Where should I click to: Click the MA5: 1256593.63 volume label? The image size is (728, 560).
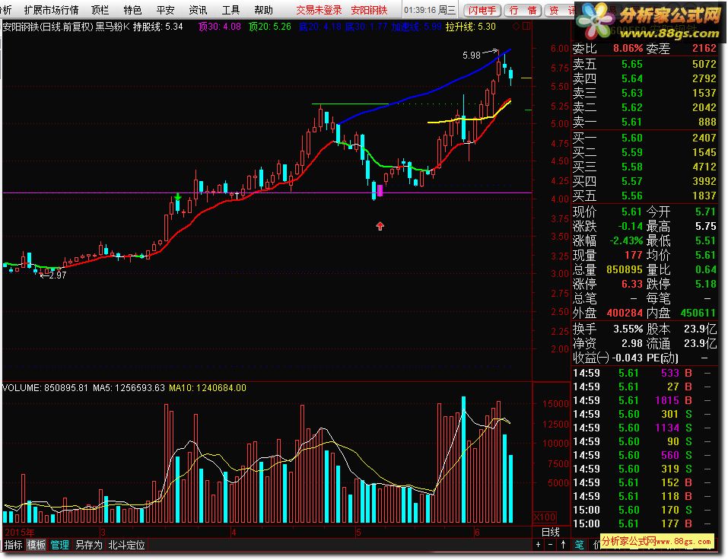click(x=129, y=388)
